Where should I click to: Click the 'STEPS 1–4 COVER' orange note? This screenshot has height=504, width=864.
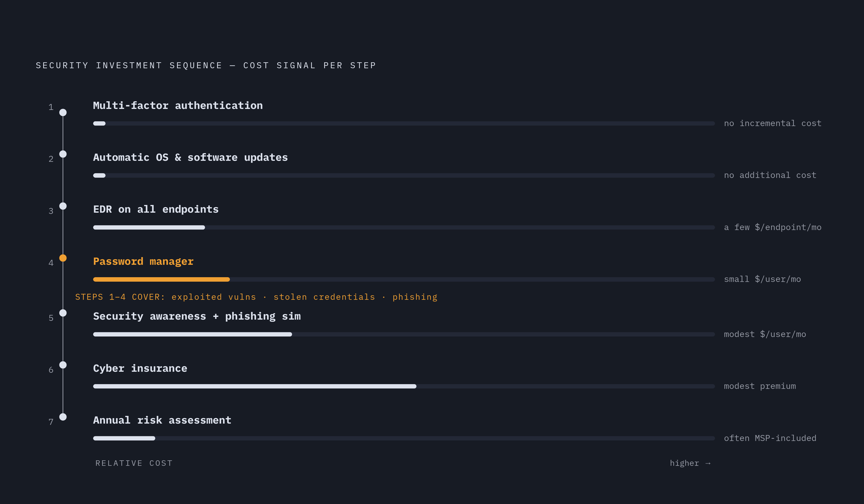(256, 297)
